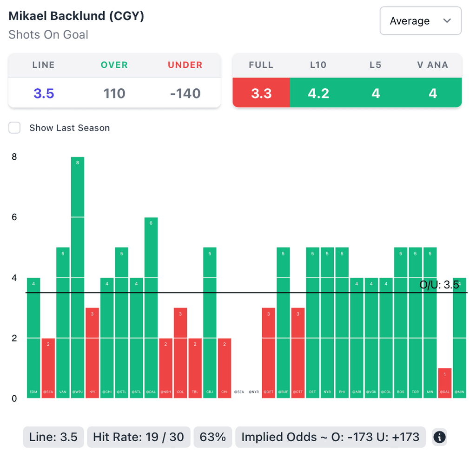
Task: Click the 63% percentage chip
Action: [x=213, y=437]
